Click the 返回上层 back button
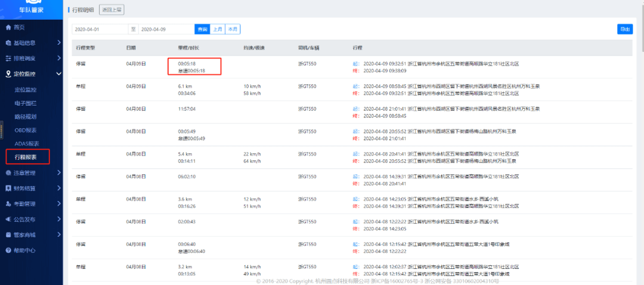Image resolution: width=644 pixels, height=285 pixels. (x=112, y=11)
